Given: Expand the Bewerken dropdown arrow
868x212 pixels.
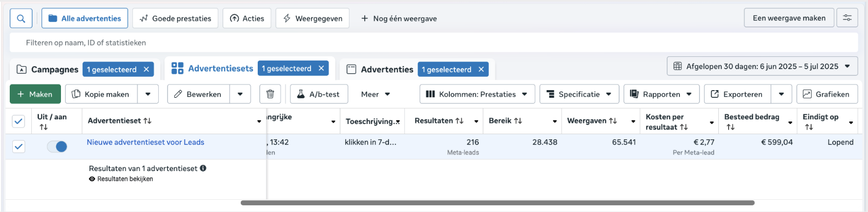Looking at the screenshot, I should pos(240,94).
